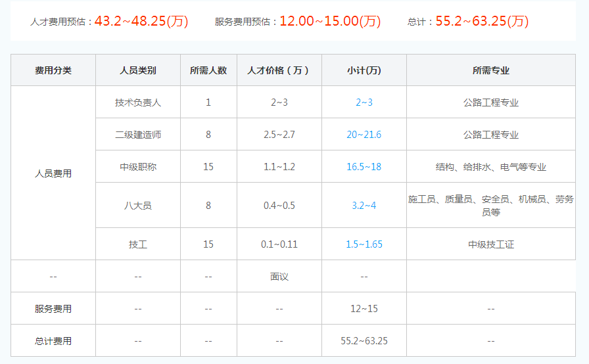Select the 面议 cell
Image resolution: width=589 pixels, height=364 pixels.
point(279,277)
